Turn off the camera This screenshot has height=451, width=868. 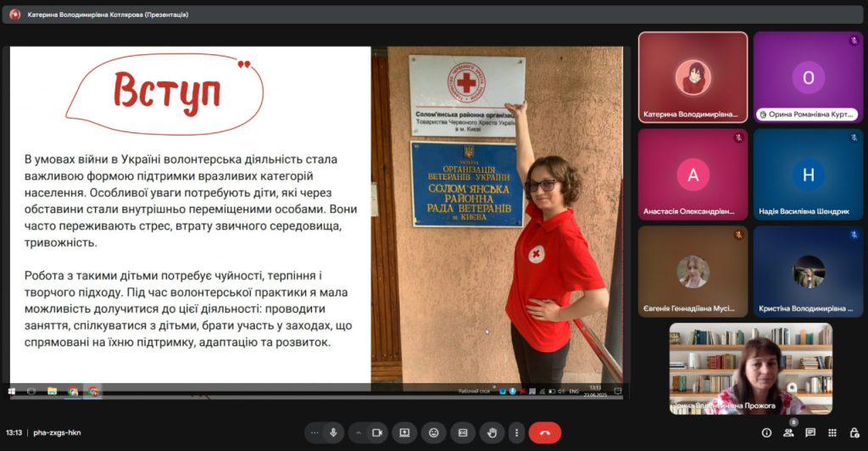pyautogui.click(x=377, y=432)
